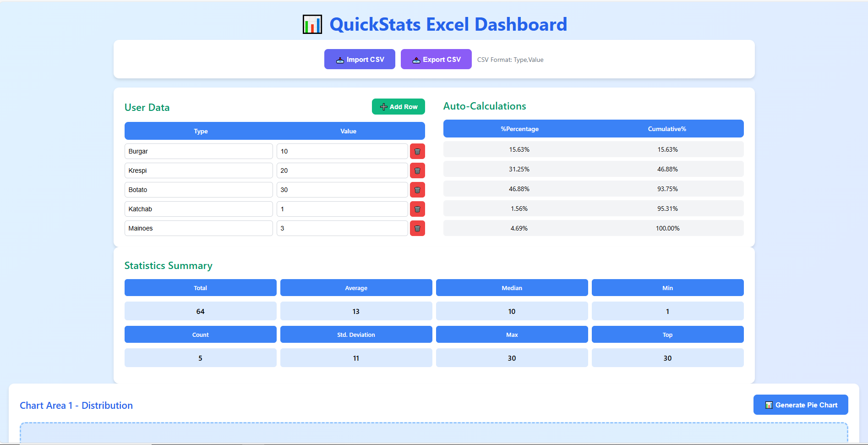Click the Type input containing Mainoes
Screen dimensions: 868x445
198,228
